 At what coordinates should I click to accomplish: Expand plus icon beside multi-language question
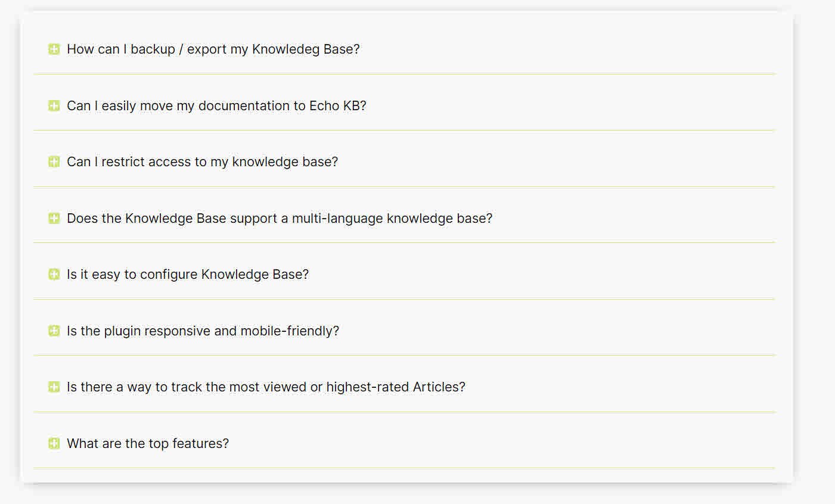tap(54, 218)
